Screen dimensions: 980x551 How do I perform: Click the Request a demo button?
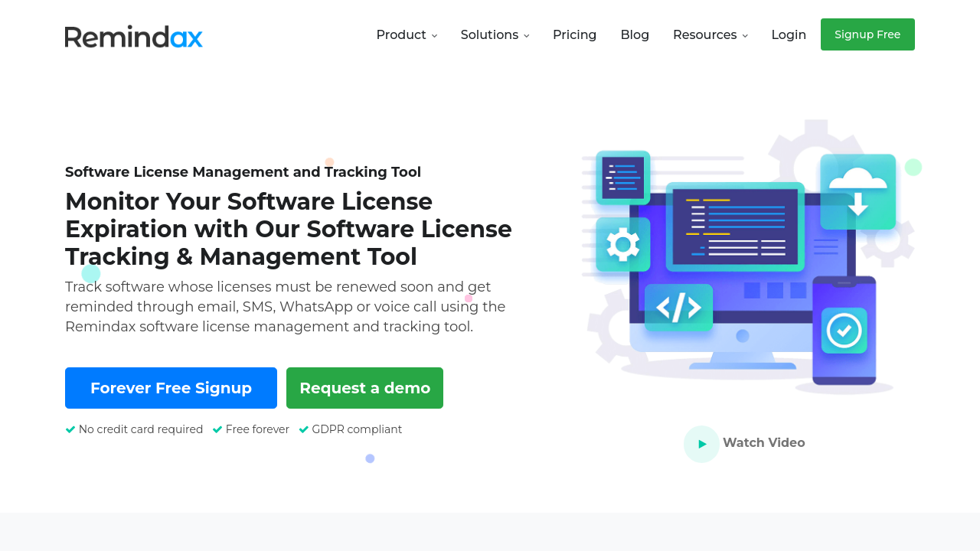click(x=364, y=388)
